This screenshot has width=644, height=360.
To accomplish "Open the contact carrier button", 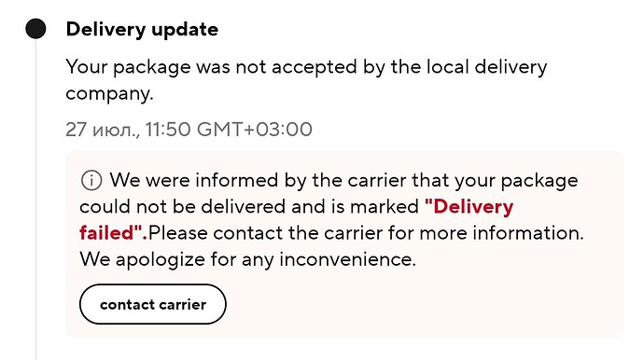I will 153,304.
